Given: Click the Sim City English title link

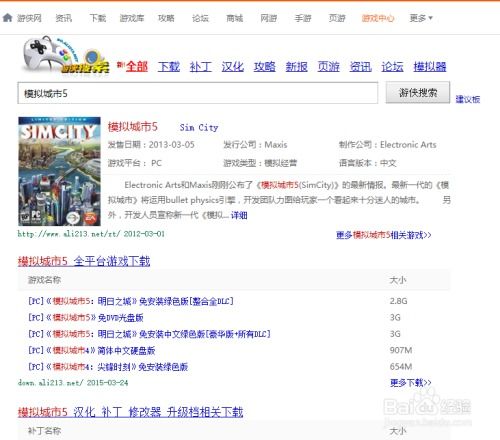Looking at the screenshot, I should point(199,127).
